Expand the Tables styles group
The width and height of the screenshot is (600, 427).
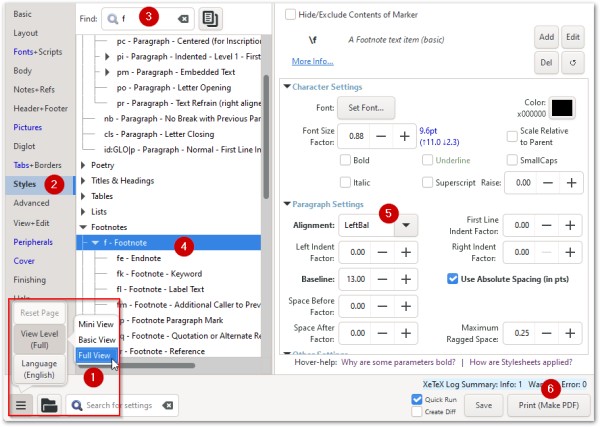pos(83,196)
